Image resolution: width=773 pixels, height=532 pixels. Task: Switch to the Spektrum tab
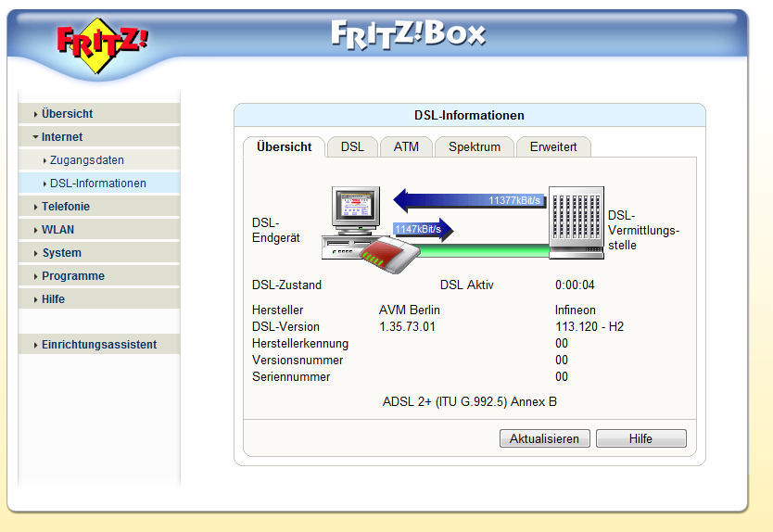point(475,147)
